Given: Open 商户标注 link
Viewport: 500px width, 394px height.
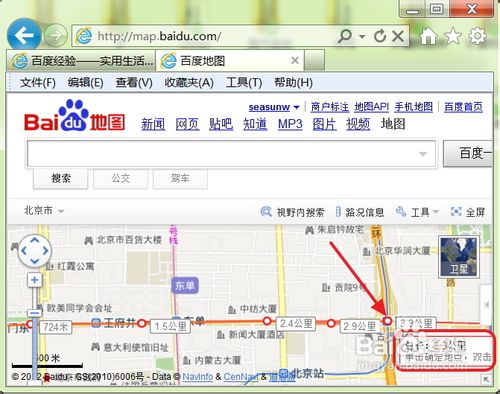Looking at the screenshot, I should [330, 107].
